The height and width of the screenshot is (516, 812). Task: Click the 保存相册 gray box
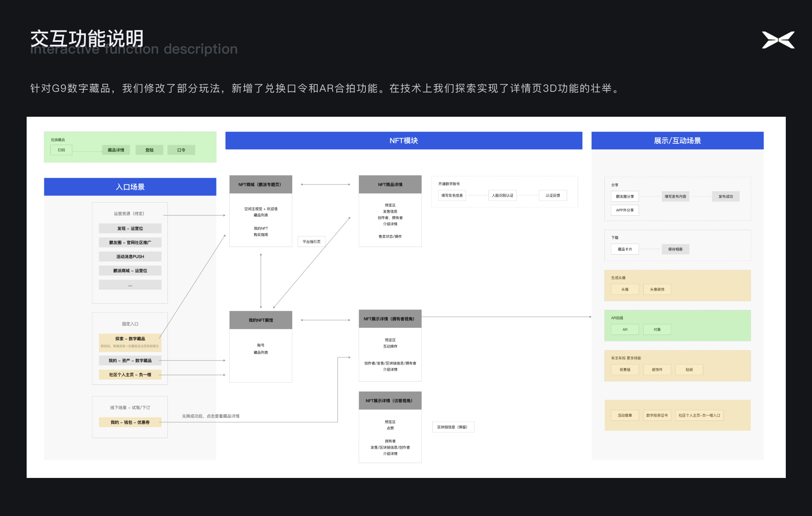(675, 249)
